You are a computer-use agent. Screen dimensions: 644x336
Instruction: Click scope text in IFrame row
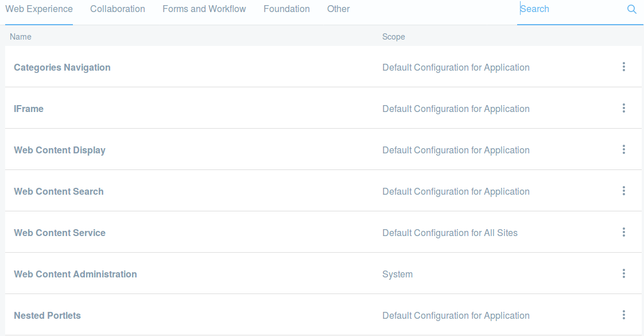coord(456,109)
